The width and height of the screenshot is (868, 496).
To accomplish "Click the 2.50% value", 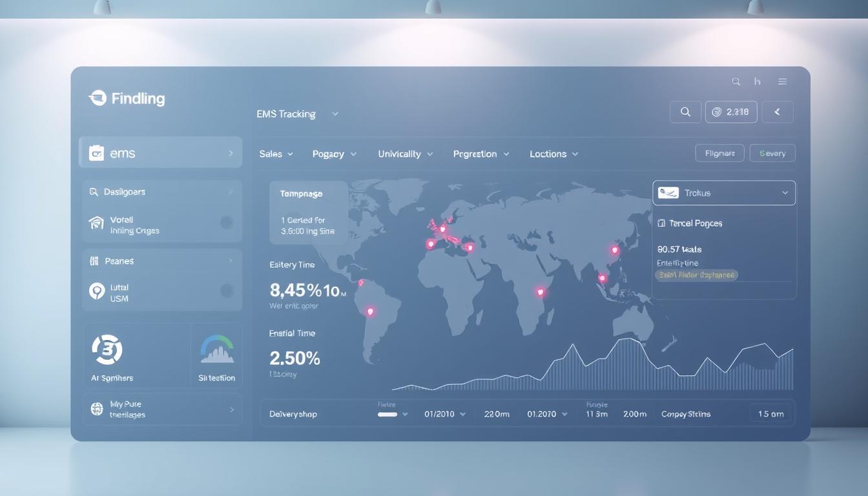I will [x=294, y=358].
